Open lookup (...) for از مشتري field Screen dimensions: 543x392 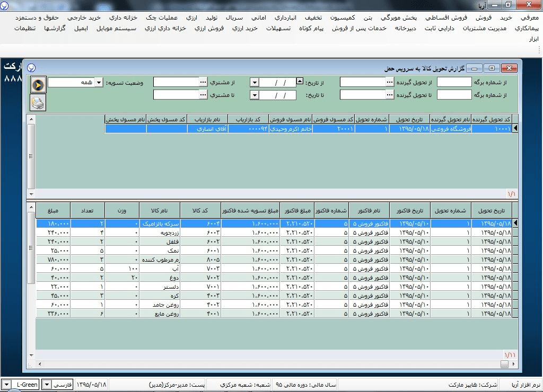[203, 82]
